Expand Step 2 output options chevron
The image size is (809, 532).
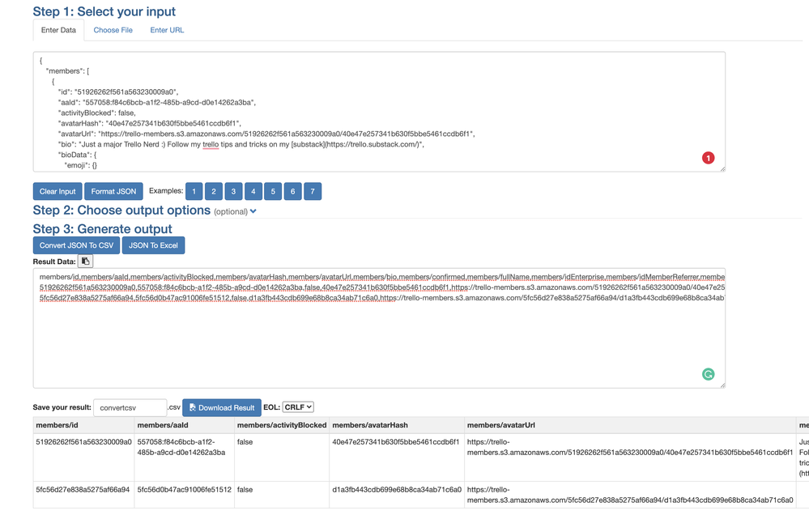coord(253,211)
